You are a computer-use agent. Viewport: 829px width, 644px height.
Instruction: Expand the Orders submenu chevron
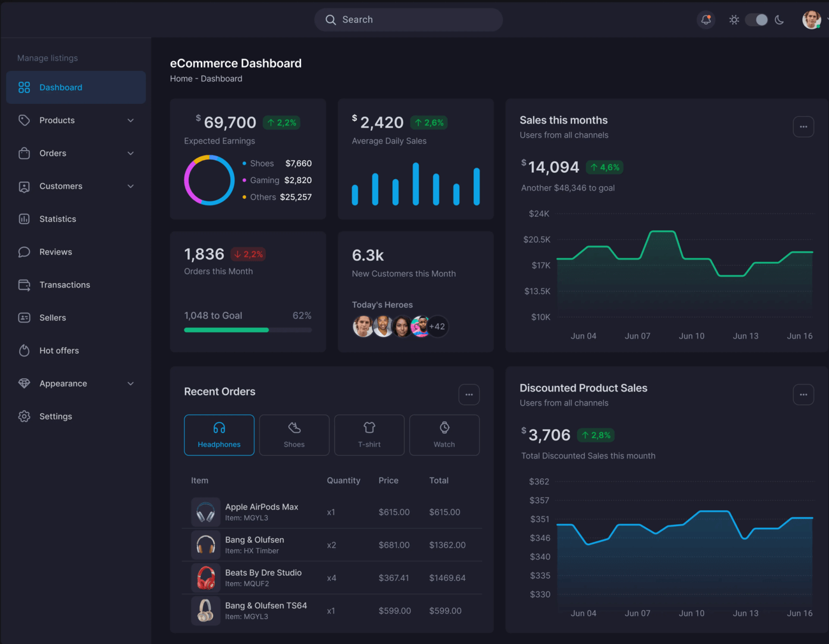[131, 153]
